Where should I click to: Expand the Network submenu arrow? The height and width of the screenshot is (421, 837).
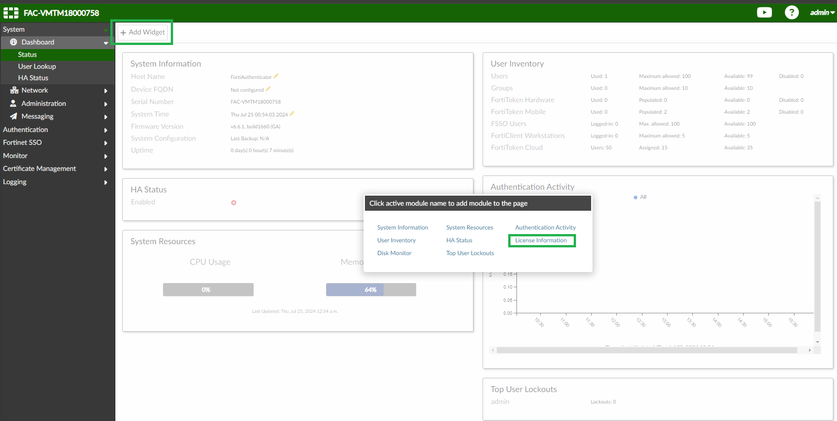click(106, 91)
